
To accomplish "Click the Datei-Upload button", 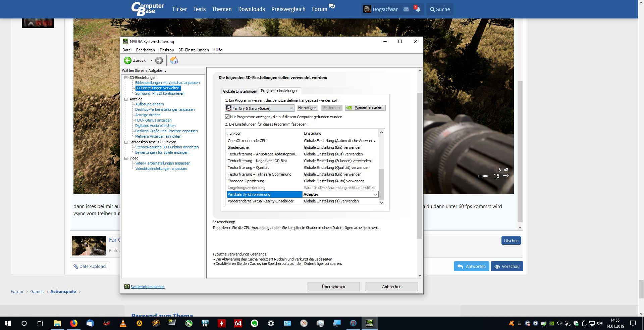I will click(x=90, y=267).
